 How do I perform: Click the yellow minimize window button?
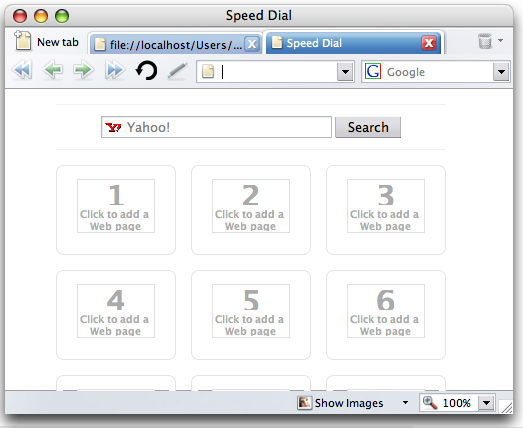41,16
